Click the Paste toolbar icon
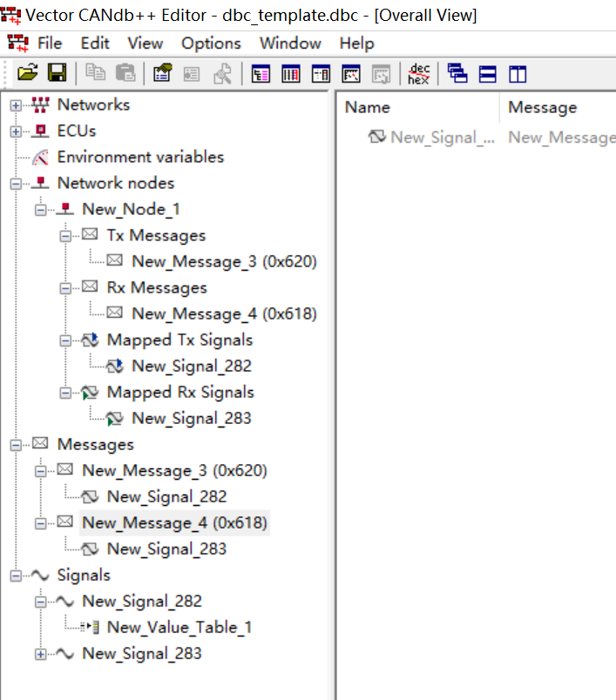The height and width of the screenshot is (700, 616). click(125, 73)
